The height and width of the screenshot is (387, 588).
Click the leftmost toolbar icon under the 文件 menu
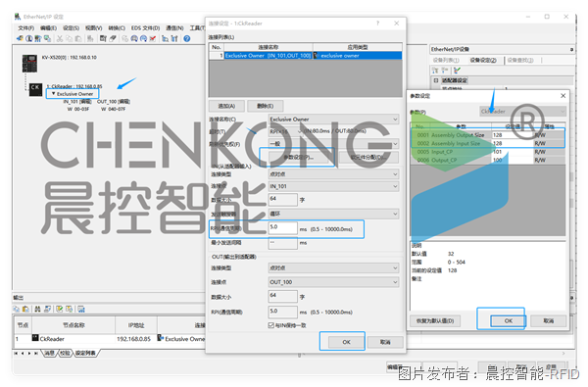click(x=20, y=38)
